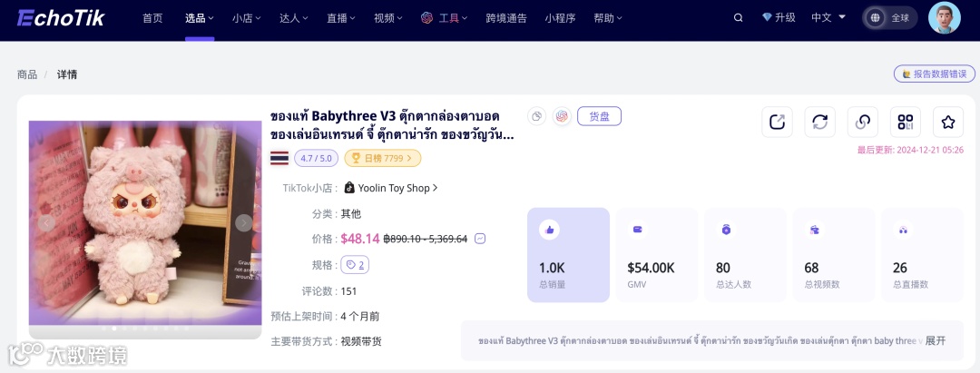Open the QR code icon
Screen dimensions: 980x373
pos(906,122)
